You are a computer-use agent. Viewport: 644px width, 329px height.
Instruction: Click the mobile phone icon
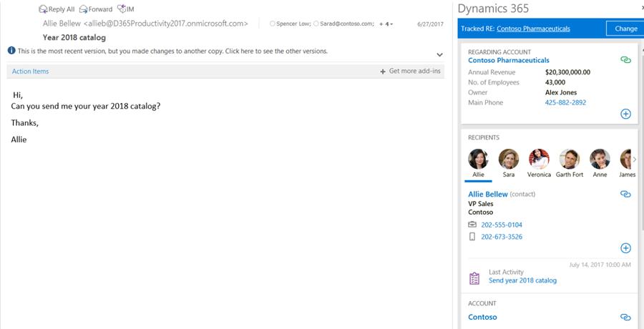472,237
